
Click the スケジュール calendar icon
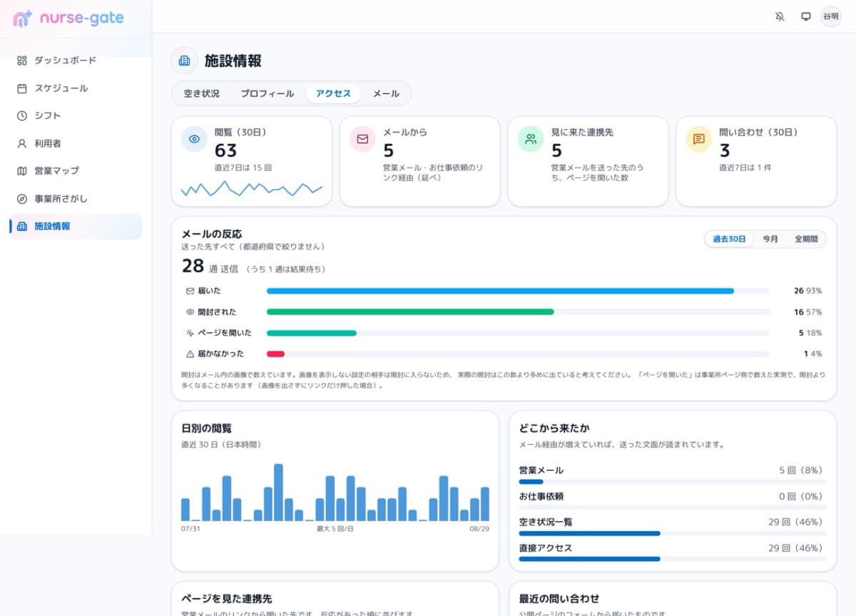pyautogui.click(x=21, y=88)
